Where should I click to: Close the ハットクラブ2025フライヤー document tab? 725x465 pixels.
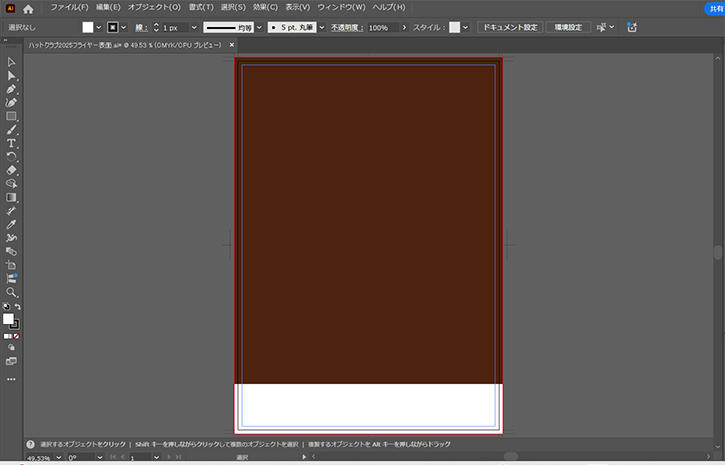tap(232, 45)
